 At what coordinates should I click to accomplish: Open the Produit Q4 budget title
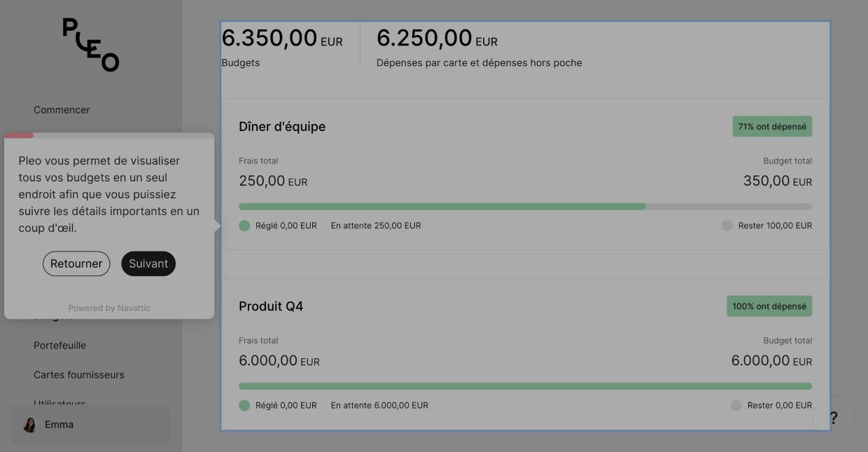271,306
